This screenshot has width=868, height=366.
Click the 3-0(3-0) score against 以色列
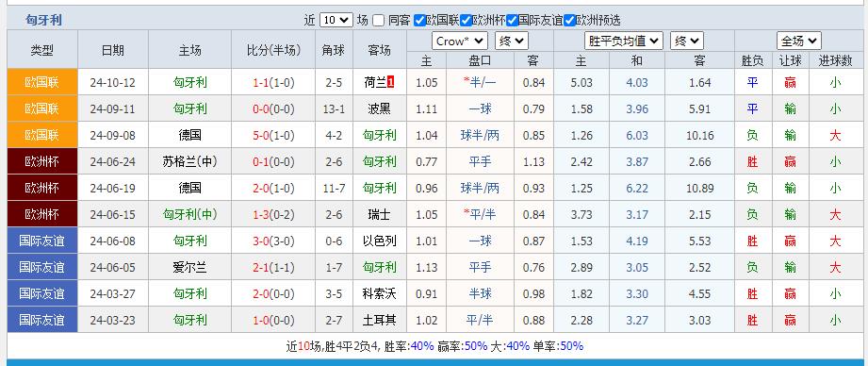273,241
